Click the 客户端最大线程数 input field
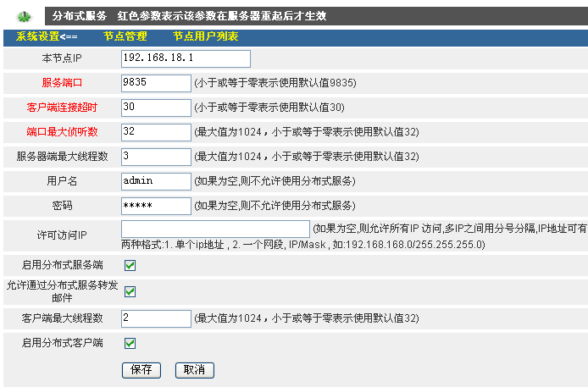Image resolution: width=588 pixels, height=387 pixels. click(156, 318)
